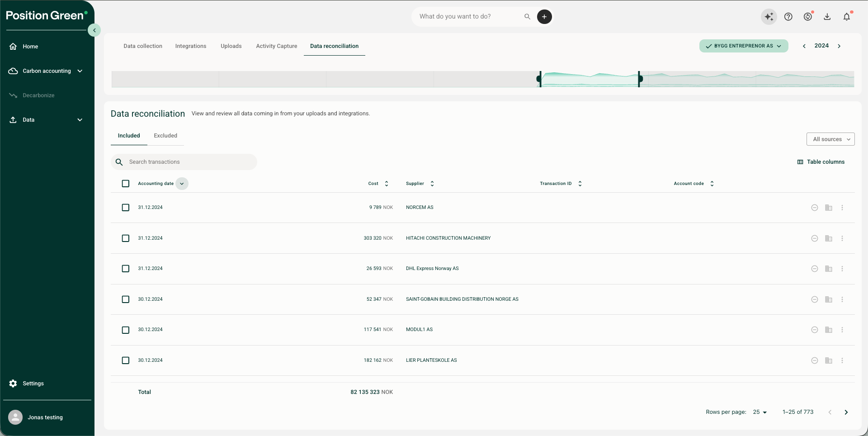Switch to the Uploads tab
The width and height of the screenshot is (868, 436).
coord(231,46)
